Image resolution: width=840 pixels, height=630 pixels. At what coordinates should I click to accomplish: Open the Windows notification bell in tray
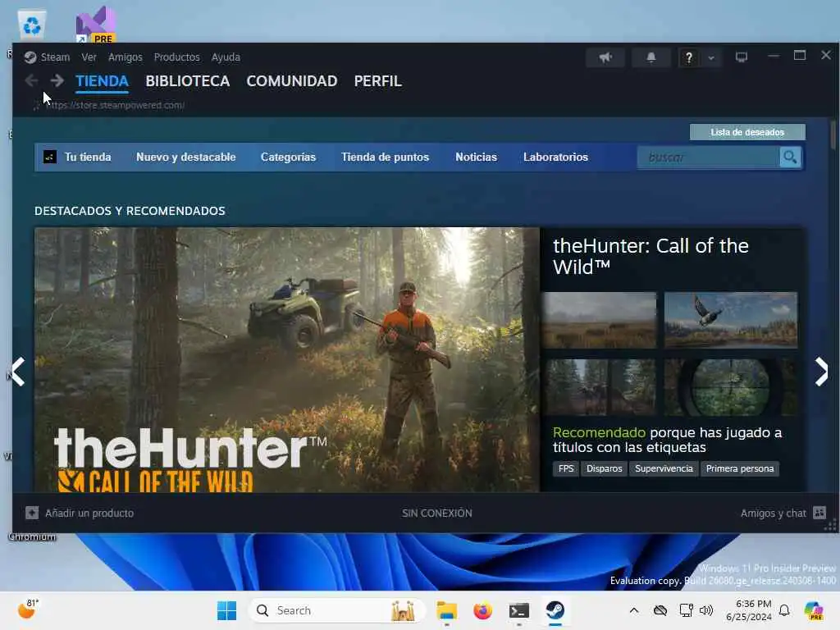click(784, 610)
